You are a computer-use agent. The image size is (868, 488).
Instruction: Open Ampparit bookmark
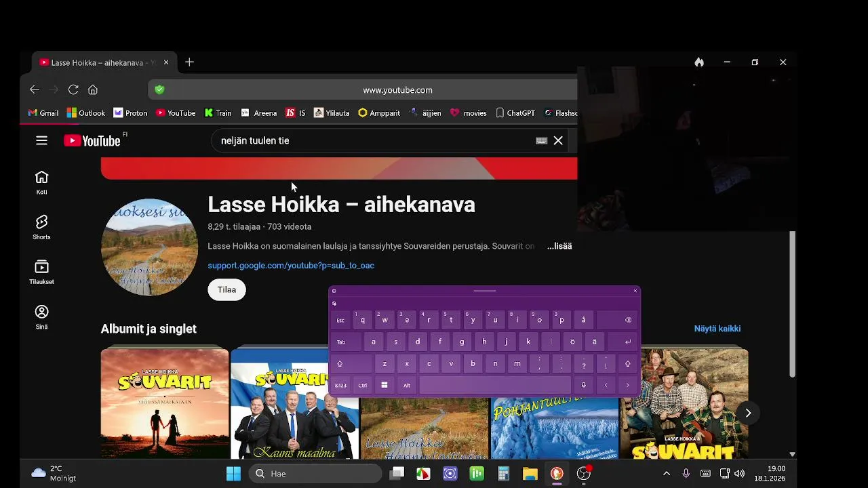(x=379, y=113)
